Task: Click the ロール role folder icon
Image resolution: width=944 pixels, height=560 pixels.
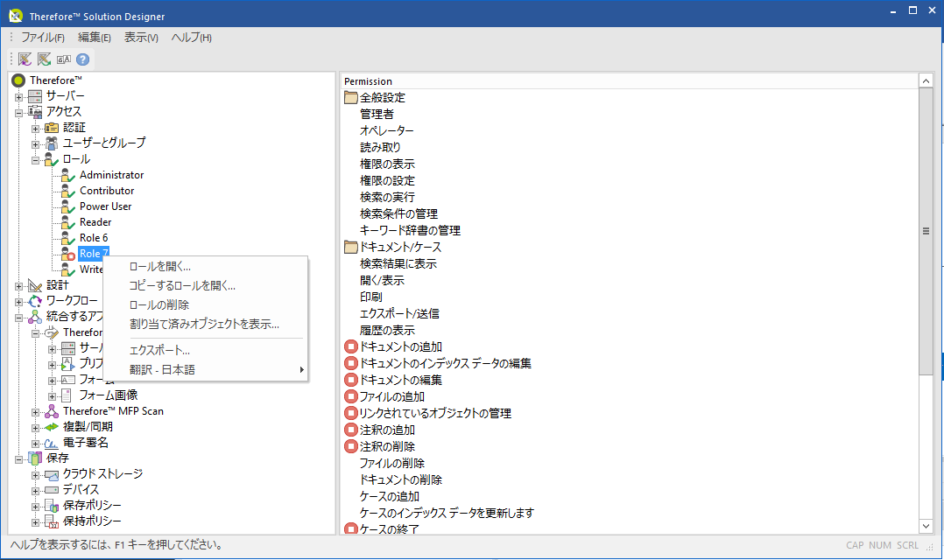Action: 52,159
